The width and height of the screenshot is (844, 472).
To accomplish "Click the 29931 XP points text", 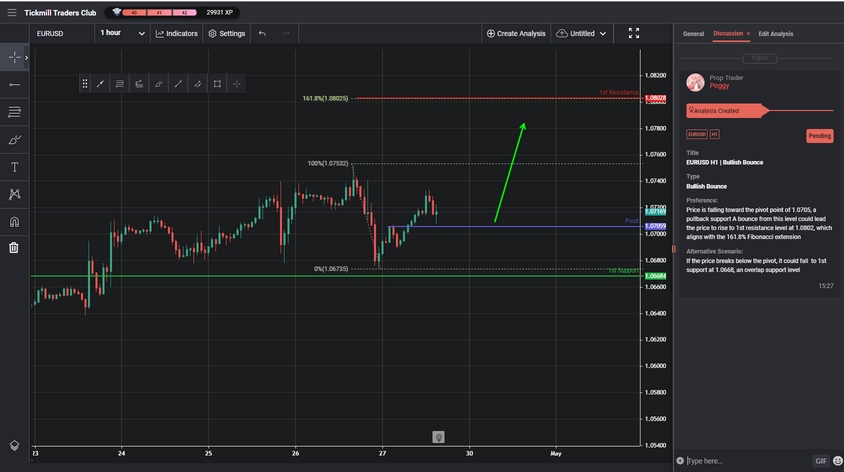I will pyautogui.click(x=220, y=12).
